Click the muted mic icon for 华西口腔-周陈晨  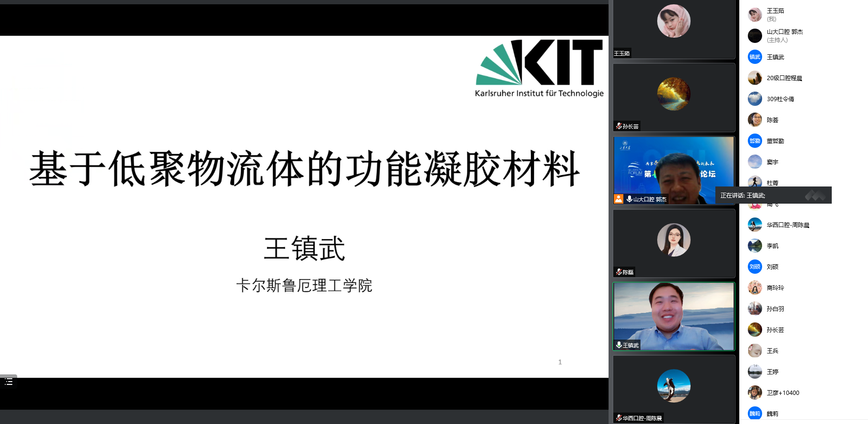coord(619,418)
